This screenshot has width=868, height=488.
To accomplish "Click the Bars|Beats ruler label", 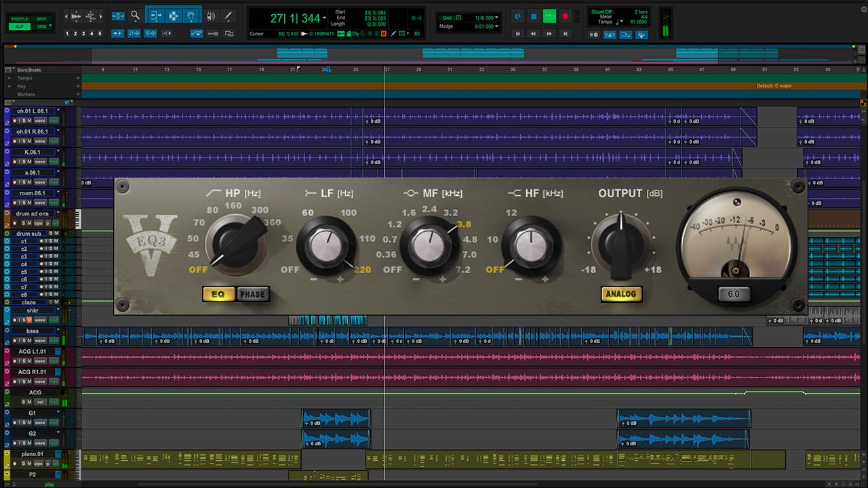I will [28, 70].
